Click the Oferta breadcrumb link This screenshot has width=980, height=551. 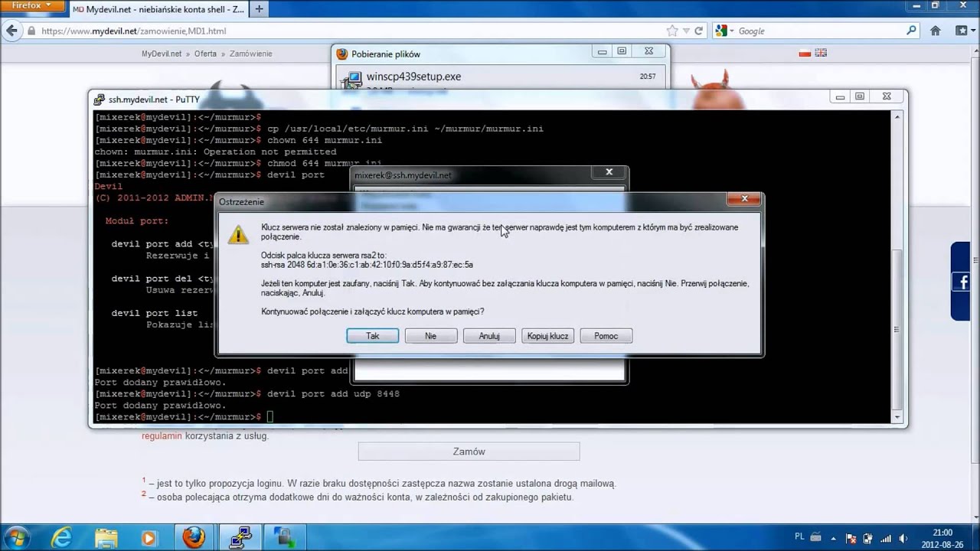(205, 54)
